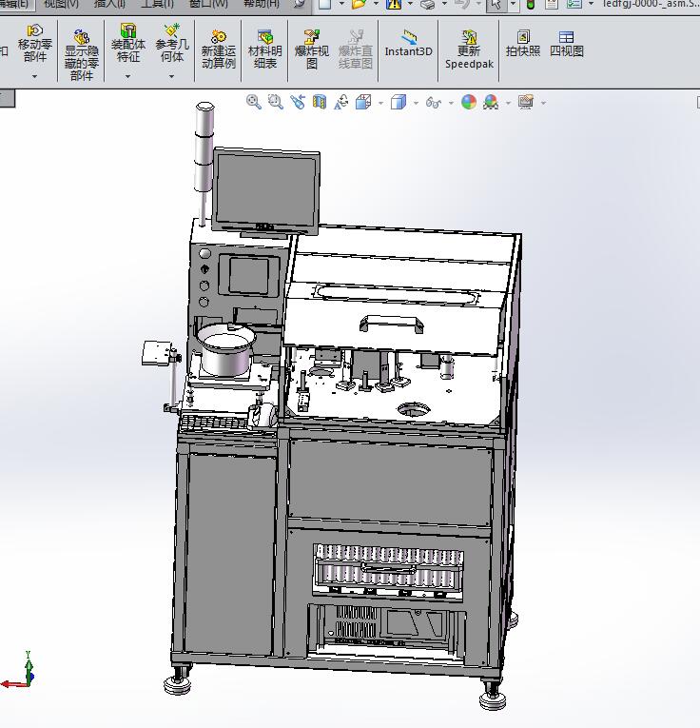Click the Open folder icon
Viewport: 700px width, 728px height.
[360, 4]
